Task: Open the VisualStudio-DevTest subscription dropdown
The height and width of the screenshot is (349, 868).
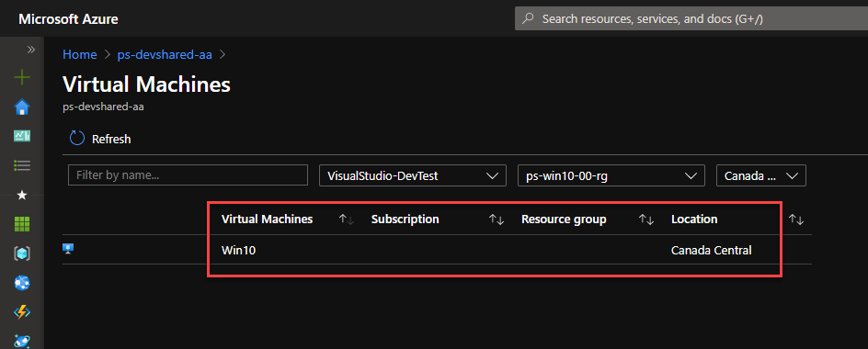Action: click(x=413, y=175)
